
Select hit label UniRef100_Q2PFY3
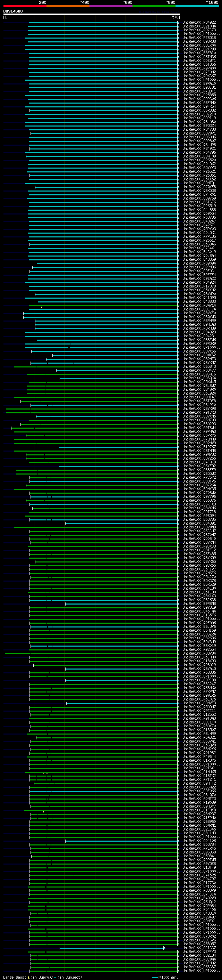pyautogui.click(x=199, y=952)
